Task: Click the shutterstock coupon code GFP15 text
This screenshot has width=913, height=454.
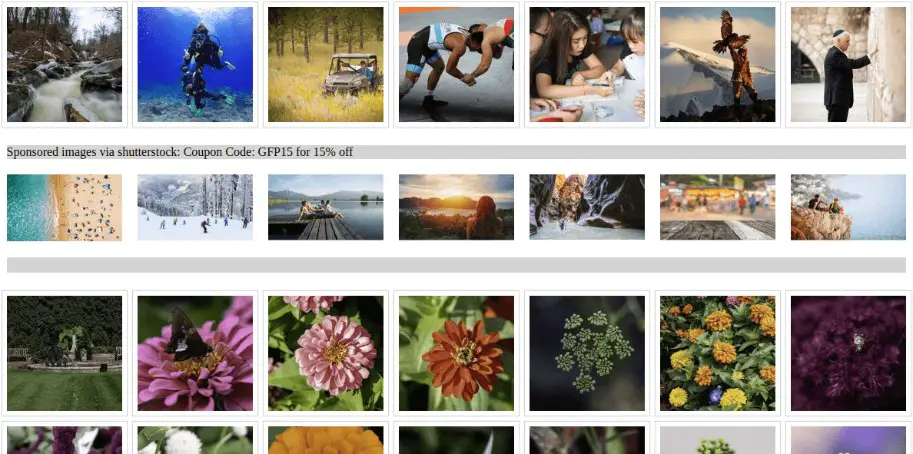Action: (x=179, y=152)
